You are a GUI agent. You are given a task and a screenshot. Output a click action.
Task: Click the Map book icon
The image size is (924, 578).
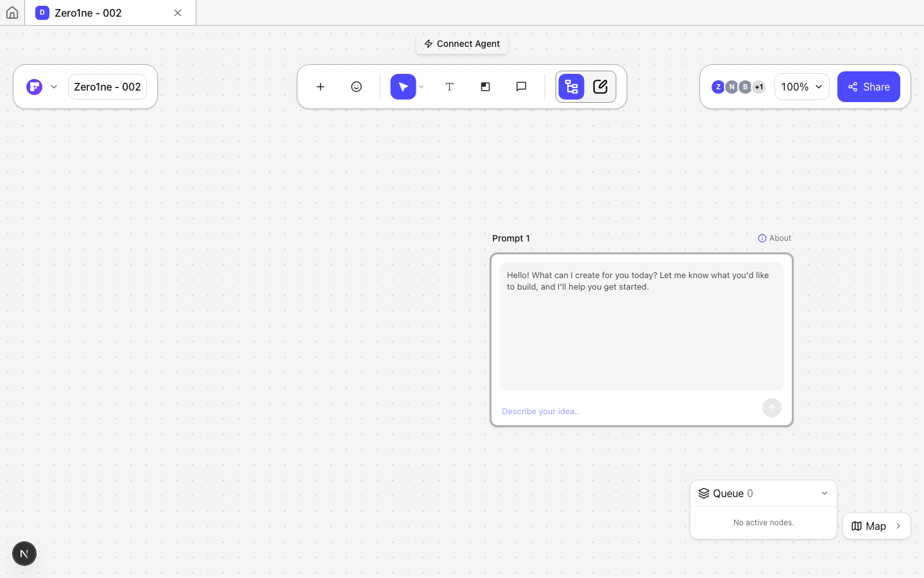pos(857,526)
